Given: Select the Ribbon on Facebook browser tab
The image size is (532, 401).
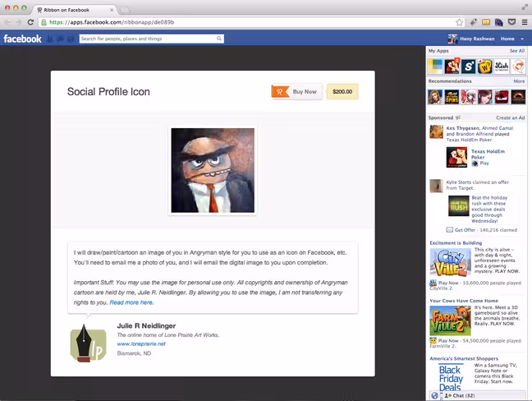Looking at the screenshot, I should [x=75, y=10].
